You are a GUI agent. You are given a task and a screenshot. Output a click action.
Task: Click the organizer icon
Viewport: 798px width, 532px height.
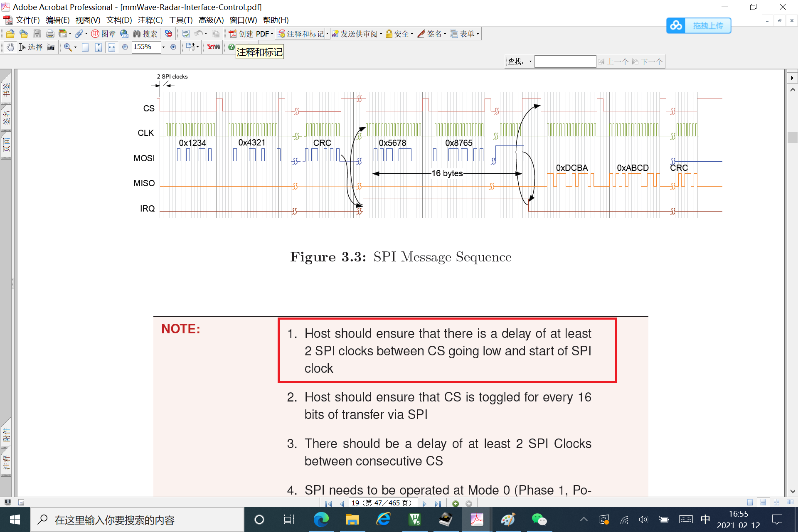[63, 34]
